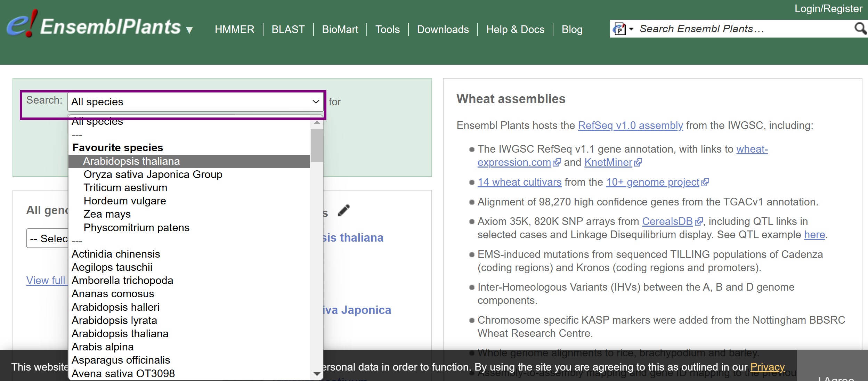Click the View full list link

click(x=47, y=281)
